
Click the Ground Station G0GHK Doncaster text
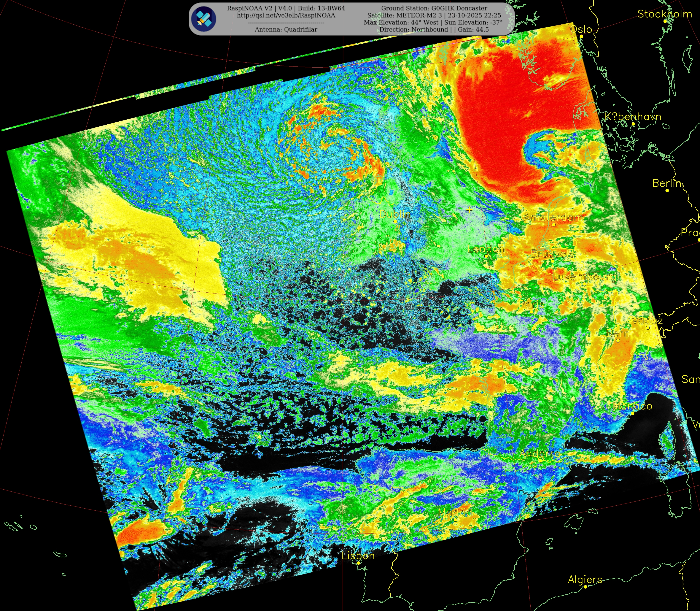click(434, 8)
